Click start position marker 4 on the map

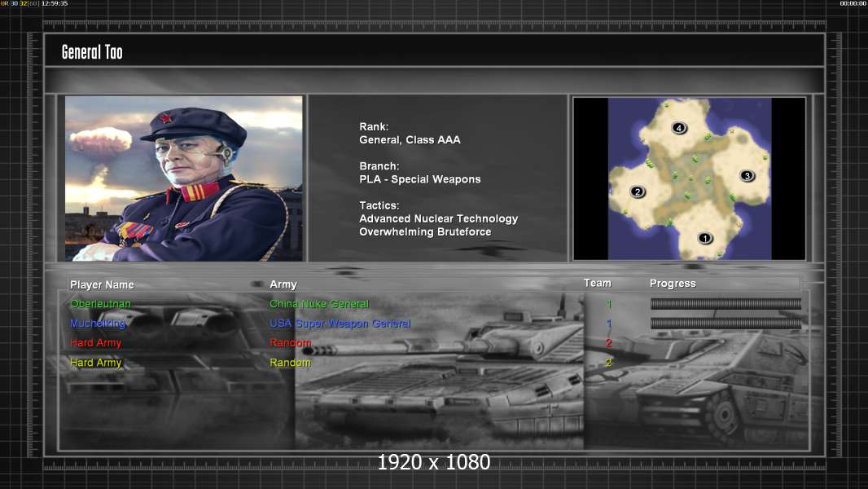pos(679,129)
